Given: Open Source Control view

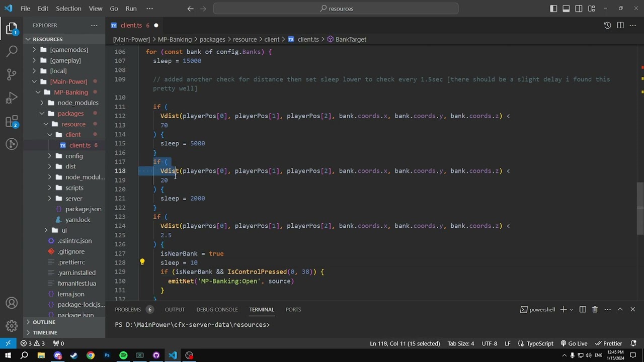Looking at the screenshot, I should pyautogui.click(x=12, y=74).
